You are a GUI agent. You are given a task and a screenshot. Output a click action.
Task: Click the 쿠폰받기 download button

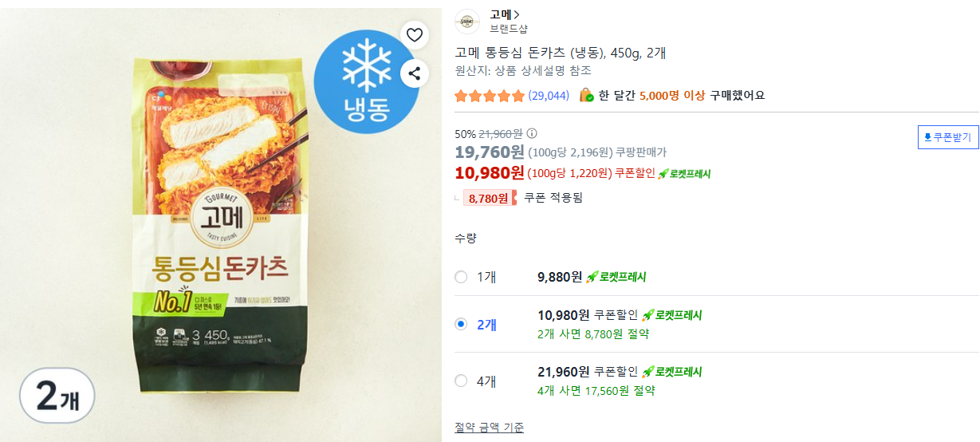tap(947, 137)
